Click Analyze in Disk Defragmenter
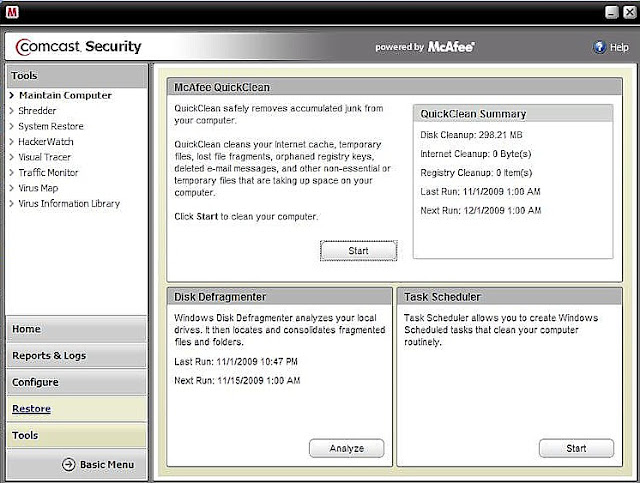Viewport: 640px width, 483px height. click(x=347, y=448)
